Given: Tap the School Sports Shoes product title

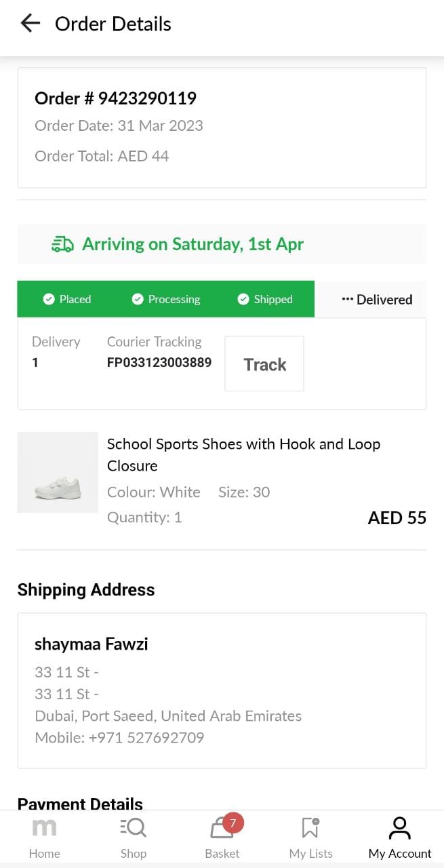Looking at the screenshot, I should click(243, 454).
